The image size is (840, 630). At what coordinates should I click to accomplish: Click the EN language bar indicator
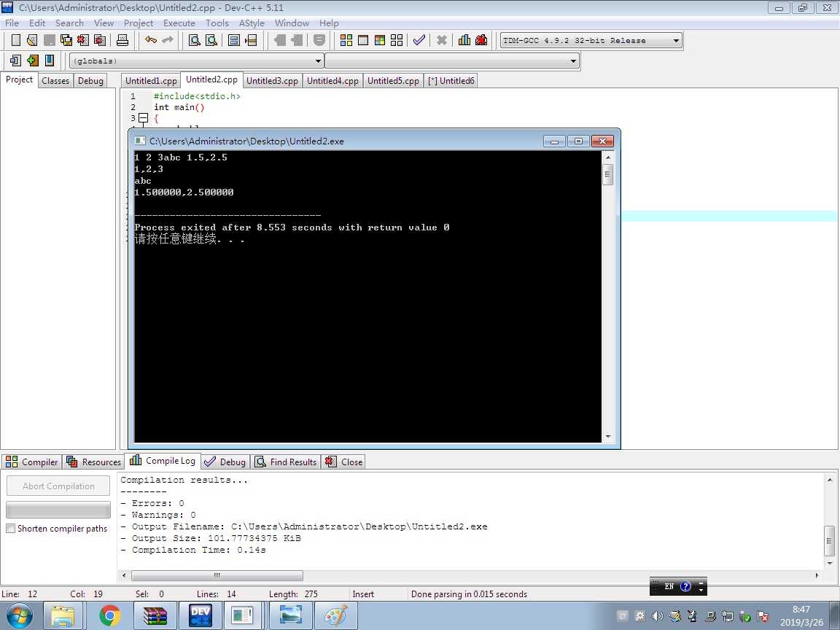pos(669,586)
